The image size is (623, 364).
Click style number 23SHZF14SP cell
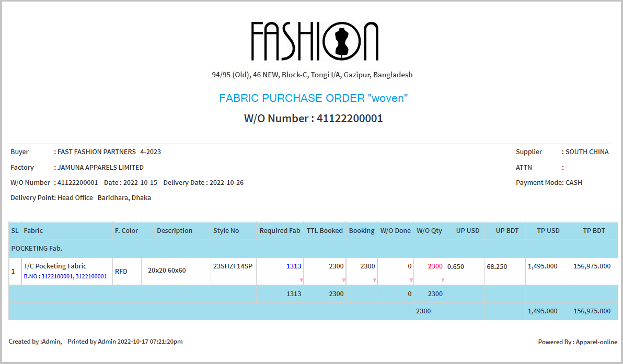(233, 266)
